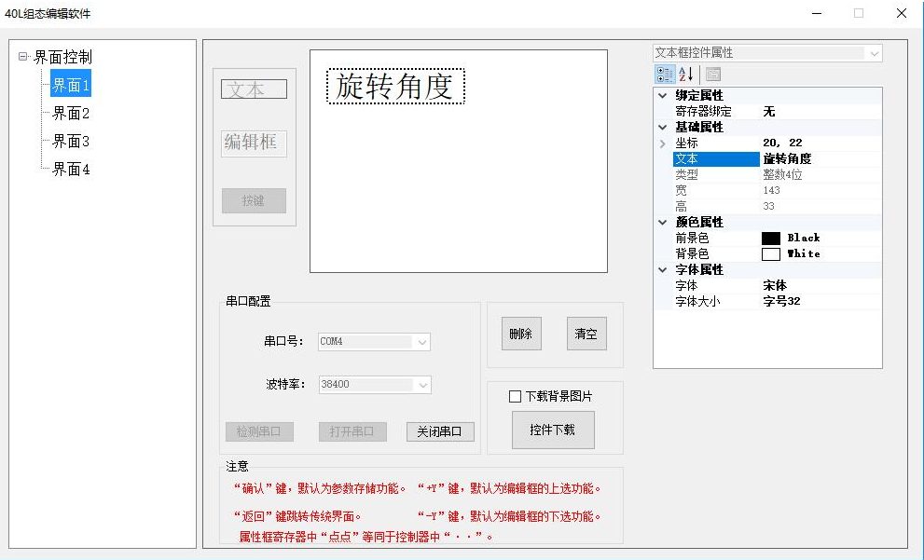Image resolution: width=924 pixels, height=560 pixels.
Task: Collapse the 界面控制 tree root node
Action: 23,57
